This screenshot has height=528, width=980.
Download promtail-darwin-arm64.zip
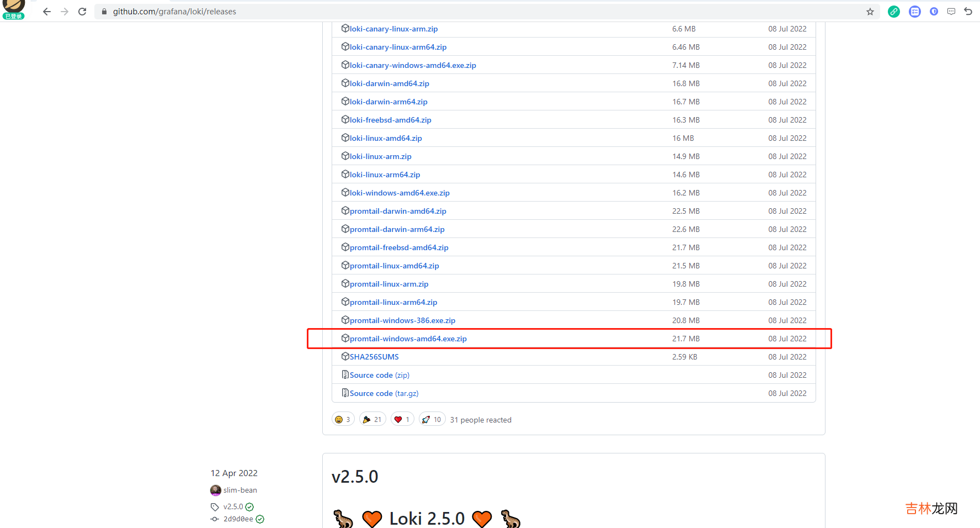pyautogui.click(x=397, y=229)
